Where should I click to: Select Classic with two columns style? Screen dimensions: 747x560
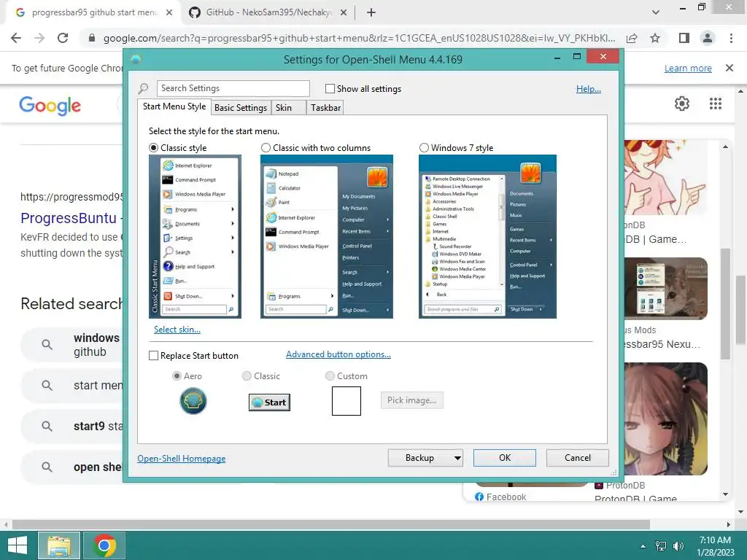tap(266, 148)
